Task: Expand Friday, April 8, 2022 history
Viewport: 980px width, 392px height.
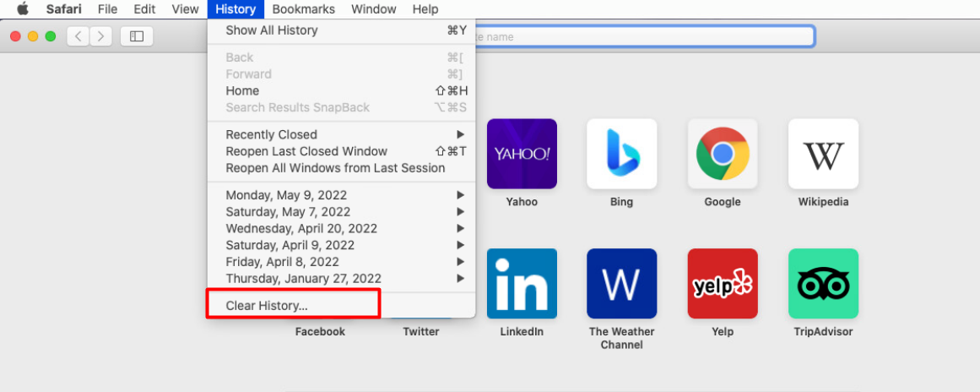Action: click(341, 261)
